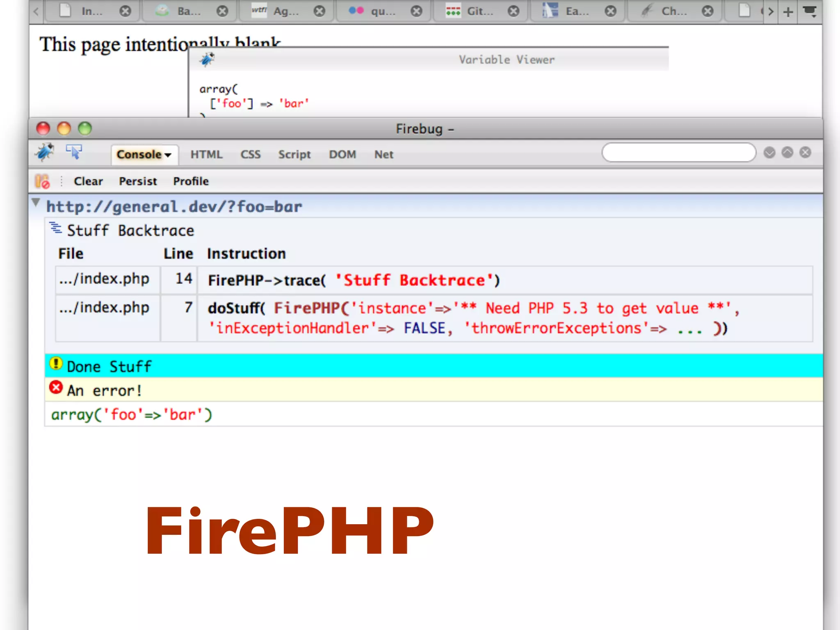Open the http://general.dev/?foo=bar link
Image resolution: width=840 pixels, height=630 pixels.
click(x=174, y=207)
